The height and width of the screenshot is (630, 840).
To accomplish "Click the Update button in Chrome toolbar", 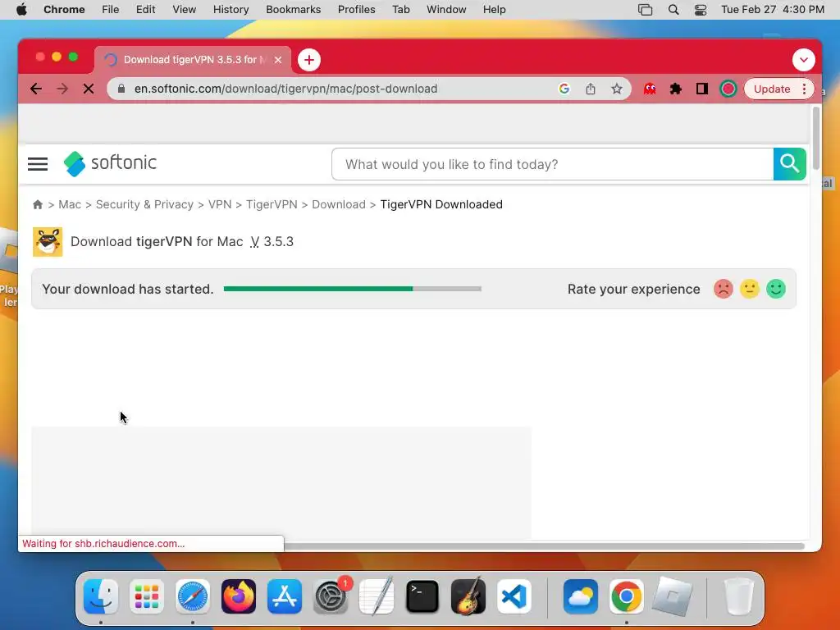I will 771,89.
